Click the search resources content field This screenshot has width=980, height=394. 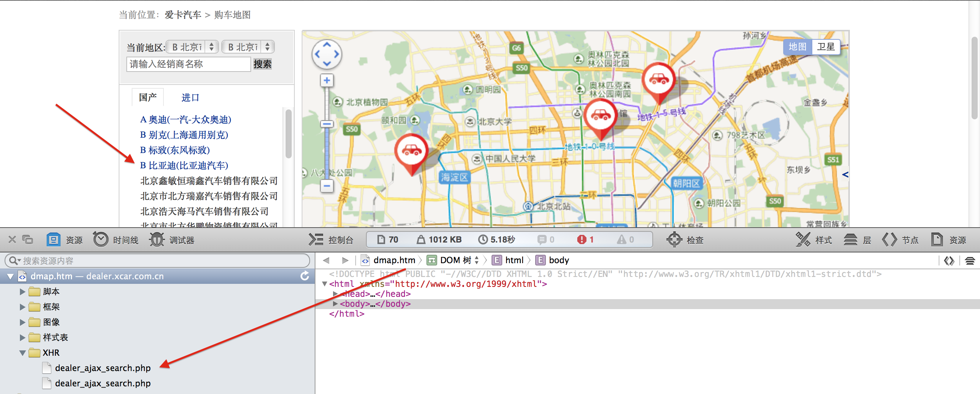(157, 260)
